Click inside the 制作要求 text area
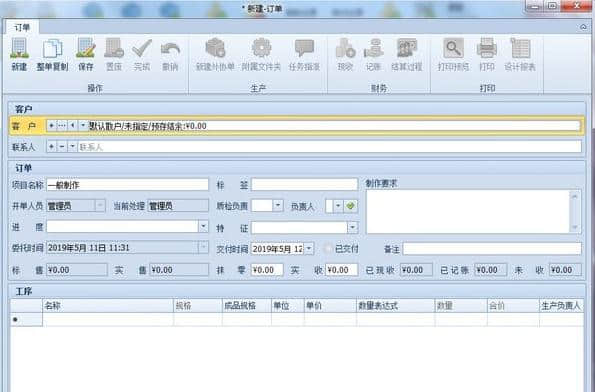This screenshot has width=595, height=392. pyautogui.click(x=468, y=211)
